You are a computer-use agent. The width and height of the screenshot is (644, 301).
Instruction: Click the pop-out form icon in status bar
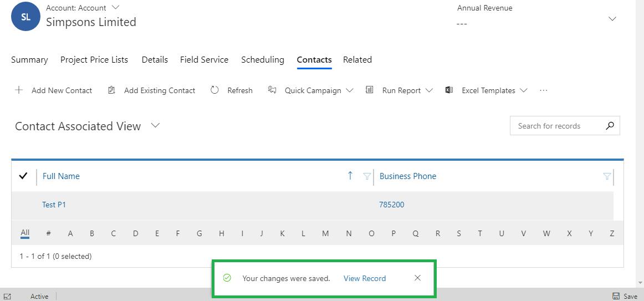click(x=7, y=296)
